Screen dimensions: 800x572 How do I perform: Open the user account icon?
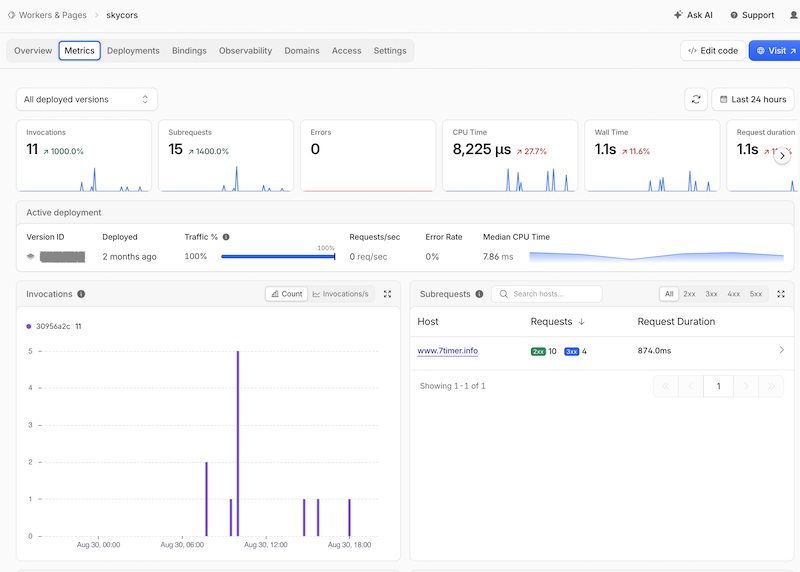794,15
